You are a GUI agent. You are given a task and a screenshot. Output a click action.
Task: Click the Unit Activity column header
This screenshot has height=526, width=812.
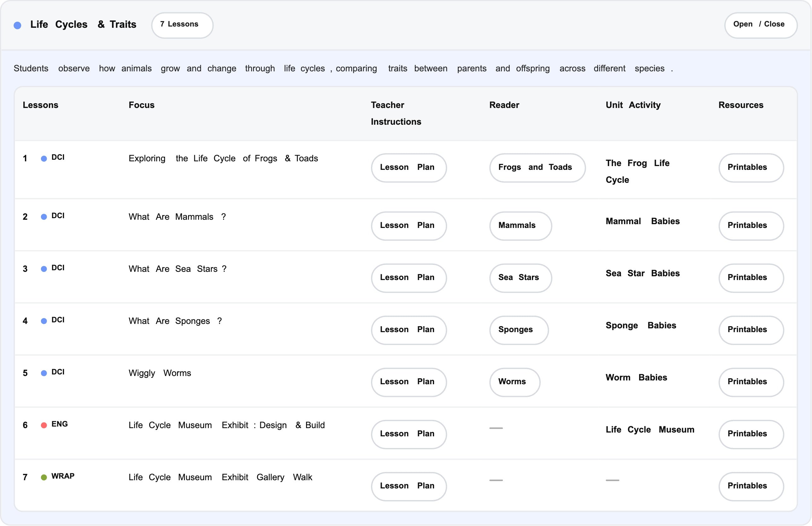pyautogui.click(x=633, y=105)
